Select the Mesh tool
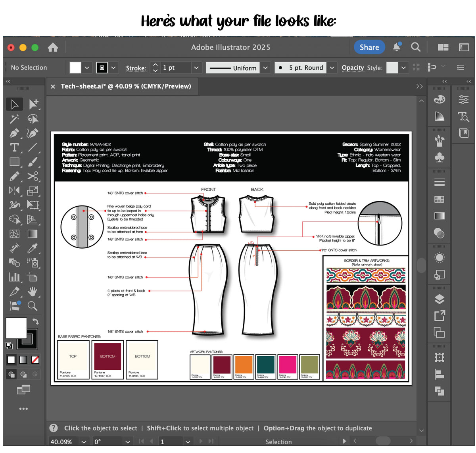Screen dimensions: 476x453 pos(15,234)
